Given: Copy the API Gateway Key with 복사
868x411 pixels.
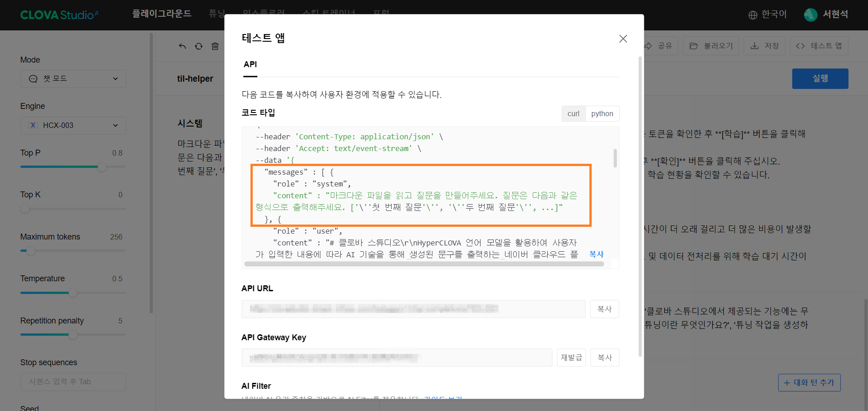Looking at the screenshot, I should [x=605, y=357].
